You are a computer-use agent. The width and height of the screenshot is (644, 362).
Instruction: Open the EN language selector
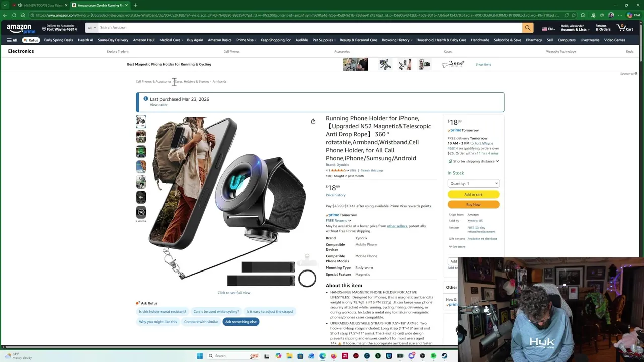point(548,29)
